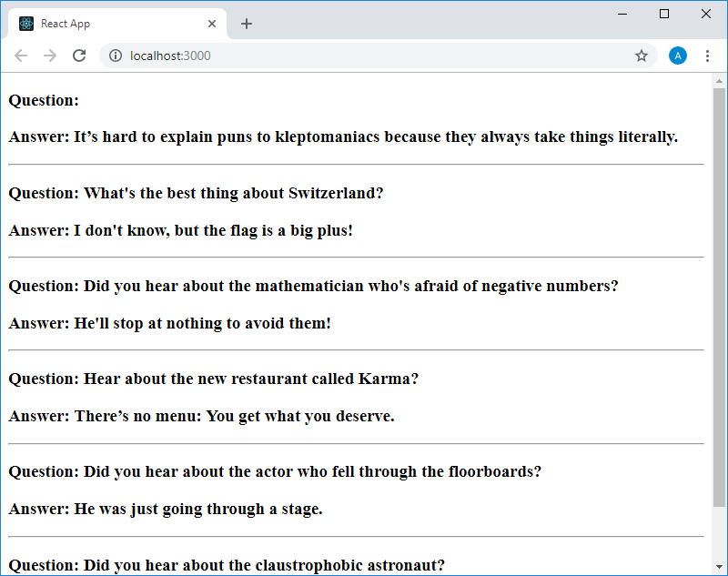The image size is (728, 576).
Task: Open the Chrome three-dot menu
Action: [x=707, y=56]
